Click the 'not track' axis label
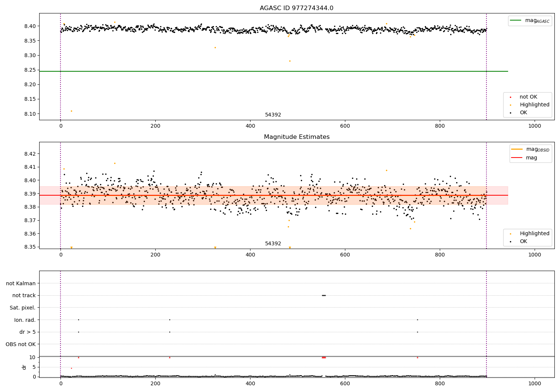The height and width of the screenshot is (392, 560). coord(24,295)
